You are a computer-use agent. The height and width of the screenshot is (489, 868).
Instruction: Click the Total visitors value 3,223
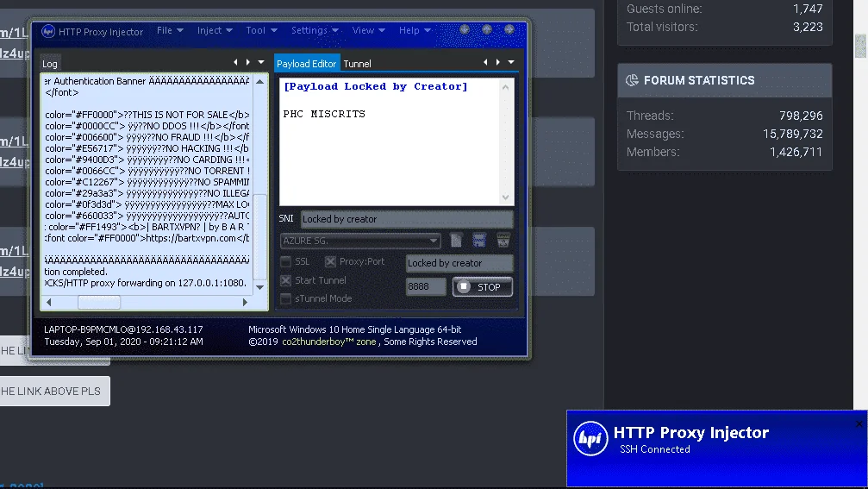click(x=808, y=27)
